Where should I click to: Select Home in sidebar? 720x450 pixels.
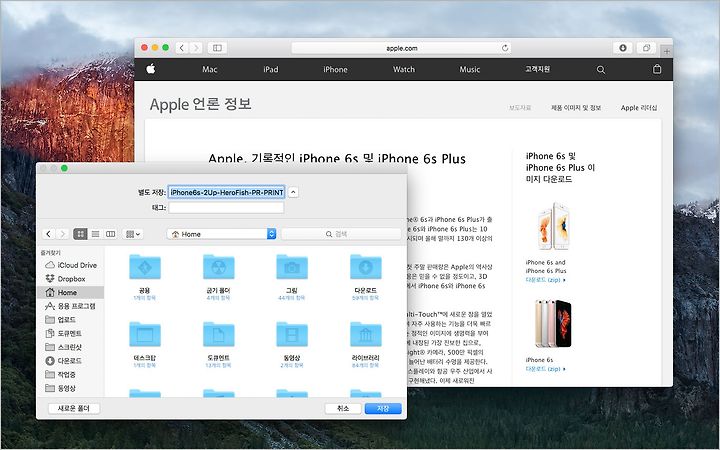pyautogui.click(x=71, y=292)
